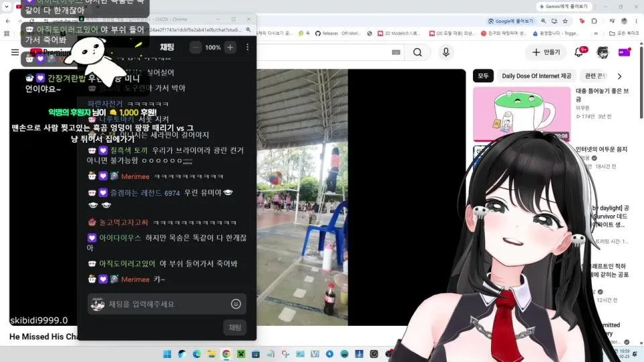Screen dimensions: 644x362
Task: Open the apps grid icon on bookmarks bar
Action: click(x=7, y=34)
